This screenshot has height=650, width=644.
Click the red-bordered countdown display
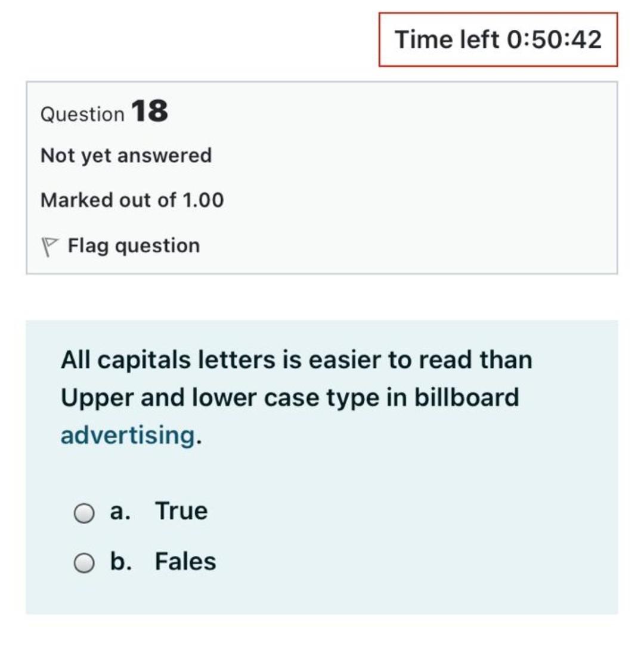pos(500,39)
